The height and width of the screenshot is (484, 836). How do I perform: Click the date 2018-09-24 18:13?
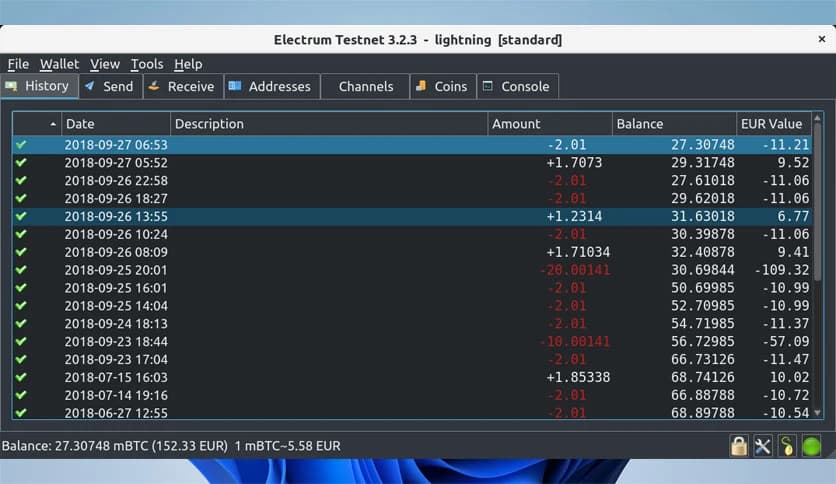coord(116,323)
